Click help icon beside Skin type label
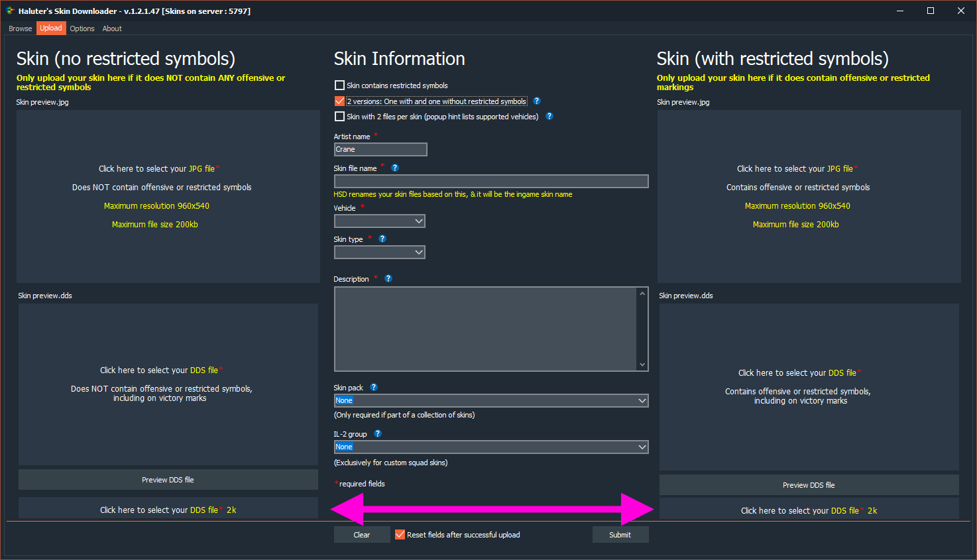The height and width of the screenshot is (560, 977). click(x=382, y=239)
